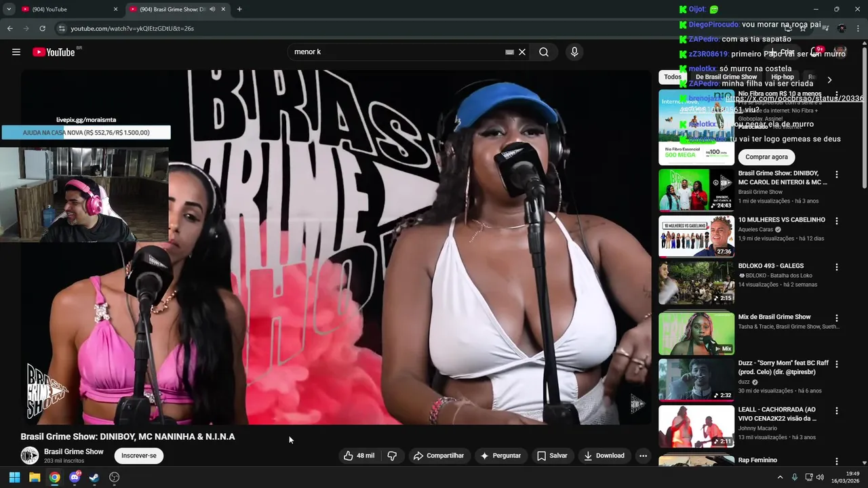Open options for DINIBOY, MC CAROL video

point(836,175)
